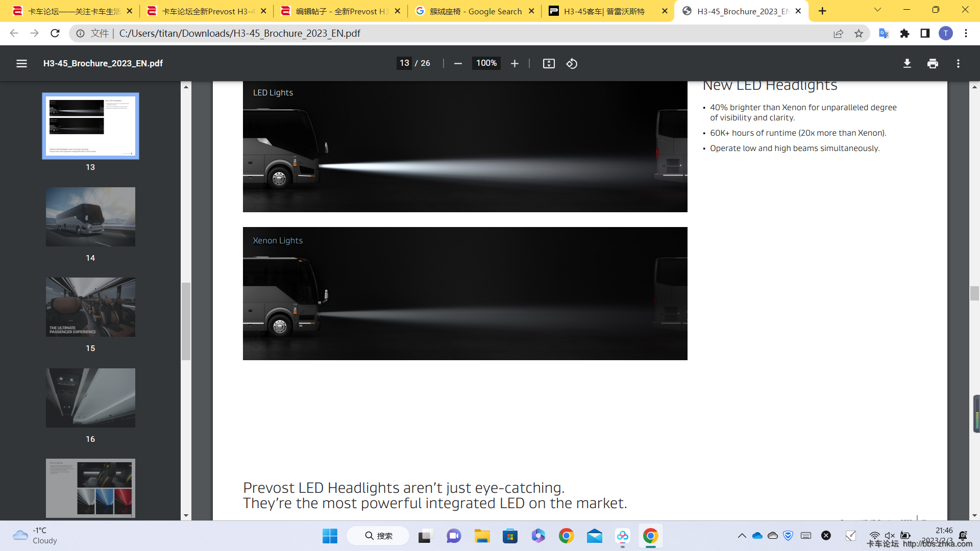Select page 16 thumbnail
Screen dimensions: 980x551
click(x=90, y=398)
